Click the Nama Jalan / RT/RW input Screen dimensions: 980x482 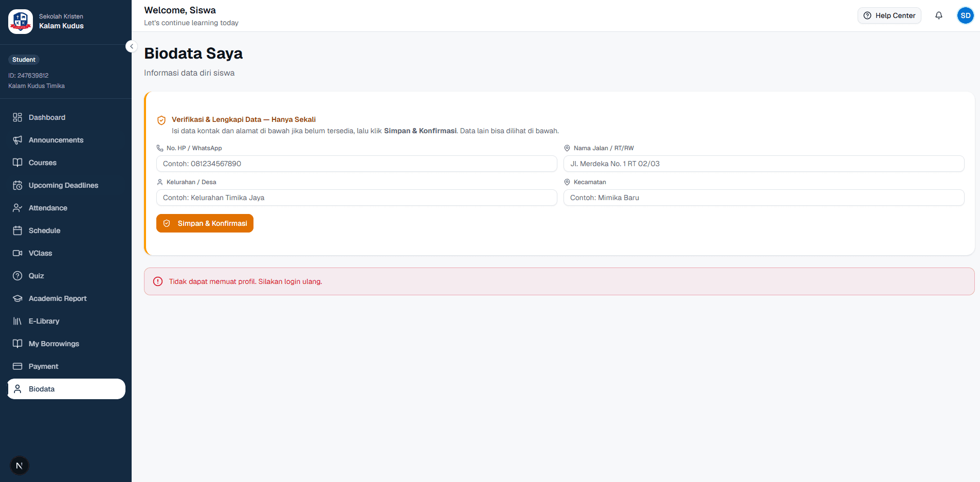point(764,164)
